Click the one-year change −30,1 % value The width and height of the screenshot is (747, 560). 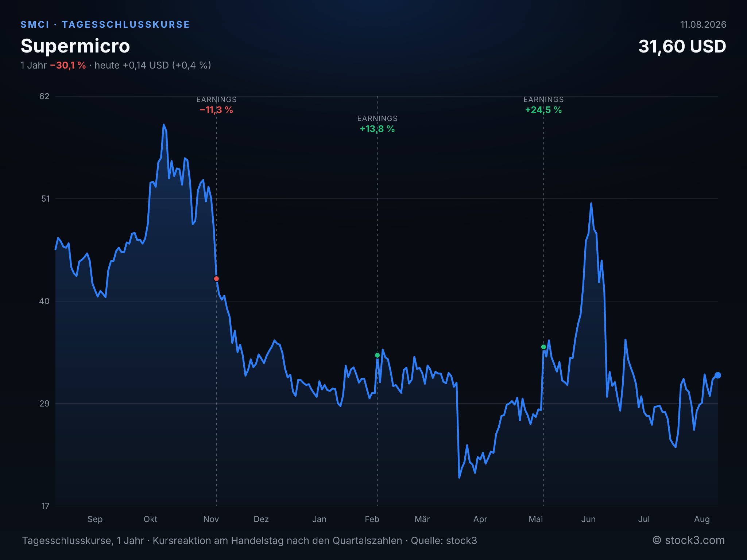click(x=68, y=65)
